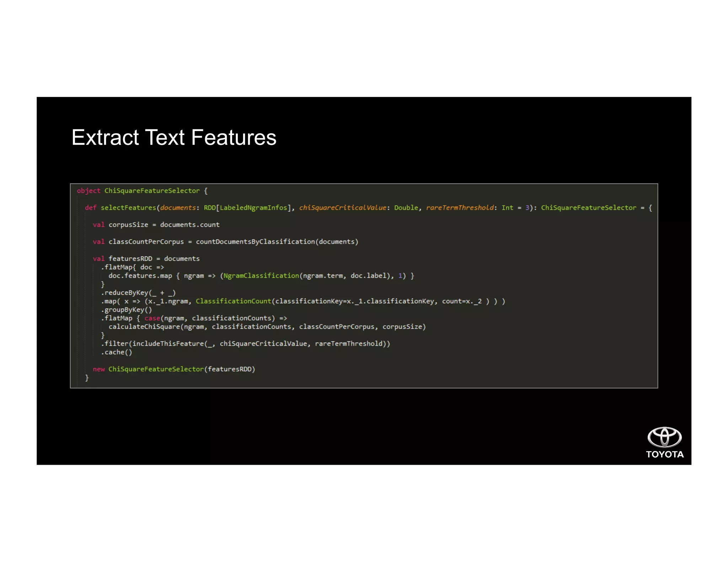Click the ".reduceByKey(_ + _)" line
728x562 pixels.
coord(138,293)
